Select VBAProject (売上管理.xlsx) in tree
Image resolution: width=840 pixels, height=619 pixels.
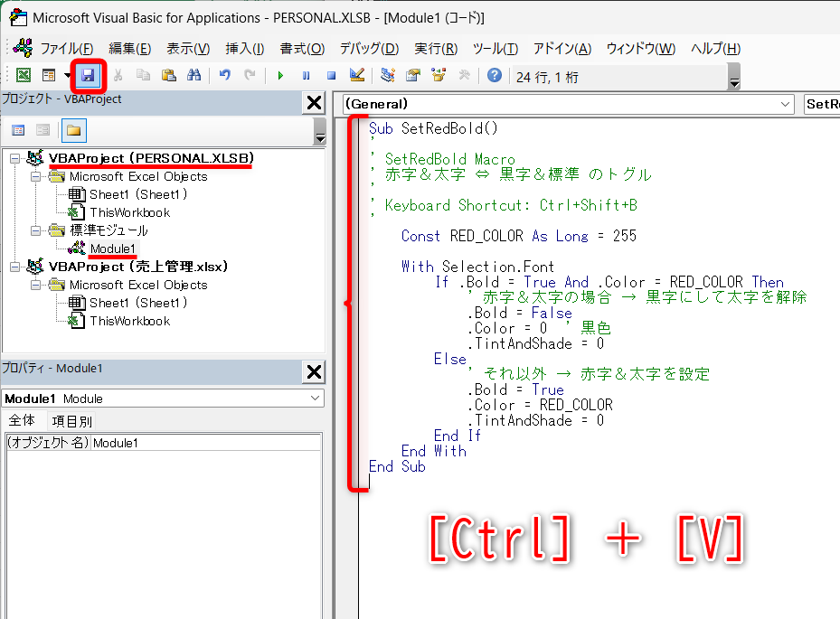coord(138,267)
